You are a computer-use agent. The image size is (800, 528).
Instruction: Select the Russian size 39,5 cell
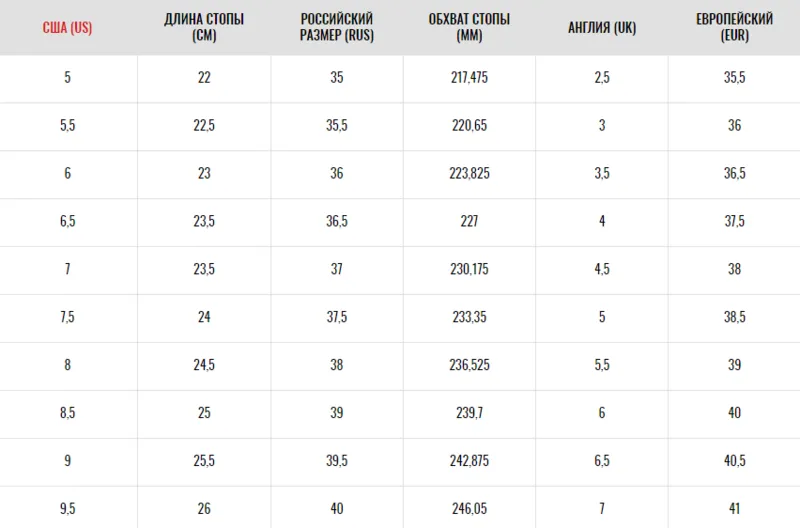coord(337,461)
